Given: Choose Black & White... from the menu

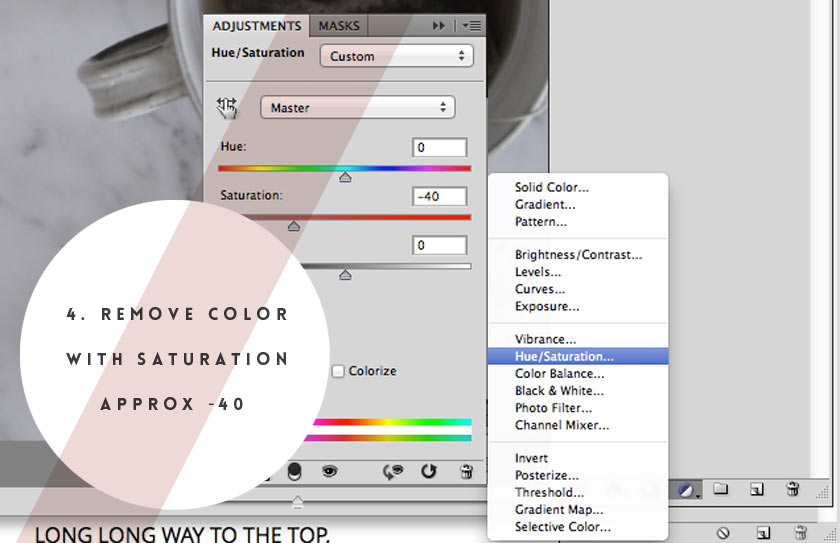Looking at the screenshot, I should (578, 390).
